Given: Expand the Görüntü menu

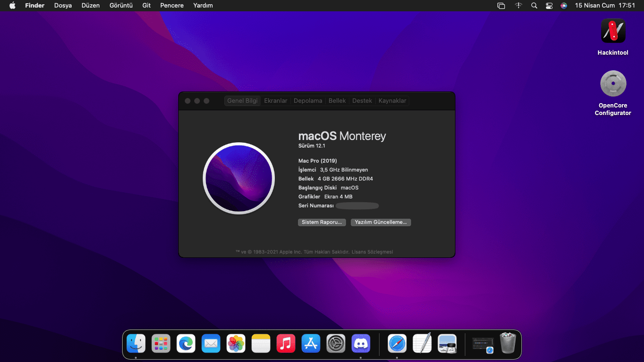Looking at the screenshot, I should point(121,6).
